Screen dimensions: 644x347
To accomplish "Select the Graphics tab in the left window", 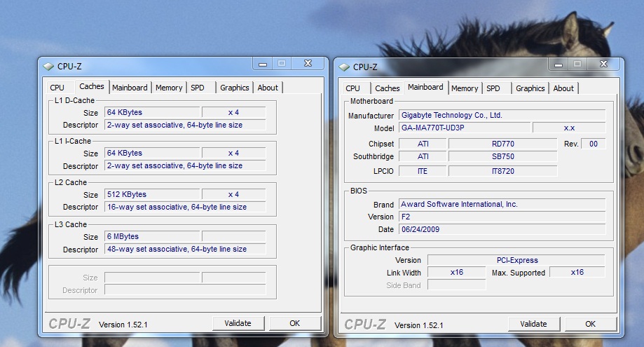I will click(x=234, y=88).
